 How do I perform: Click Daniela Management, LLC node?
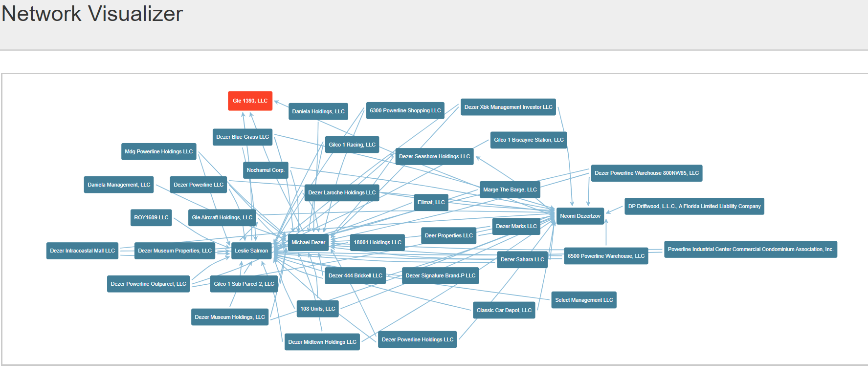coord(119,185)
